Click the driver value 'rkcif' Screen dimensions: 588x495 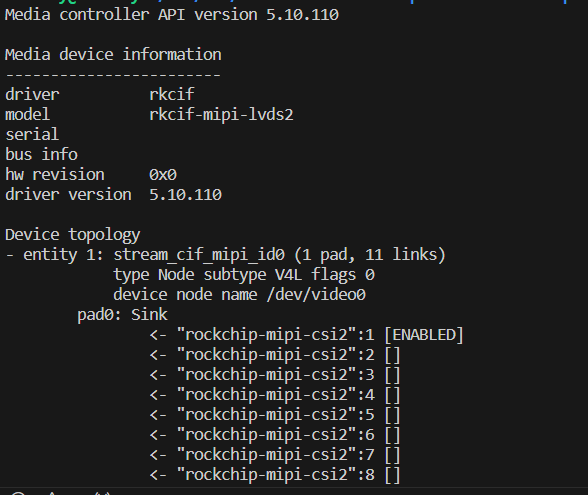click(x=172, y=94)
